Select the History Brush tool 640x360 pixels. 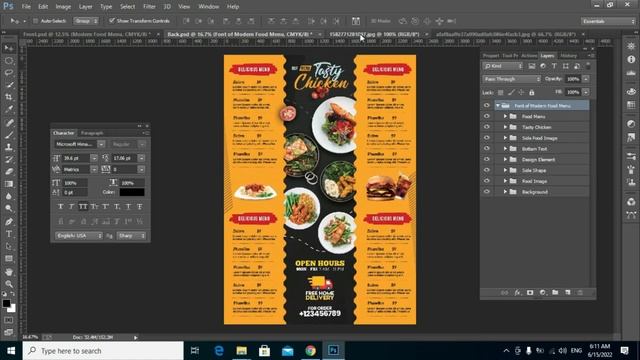click(x=9, y=159)
